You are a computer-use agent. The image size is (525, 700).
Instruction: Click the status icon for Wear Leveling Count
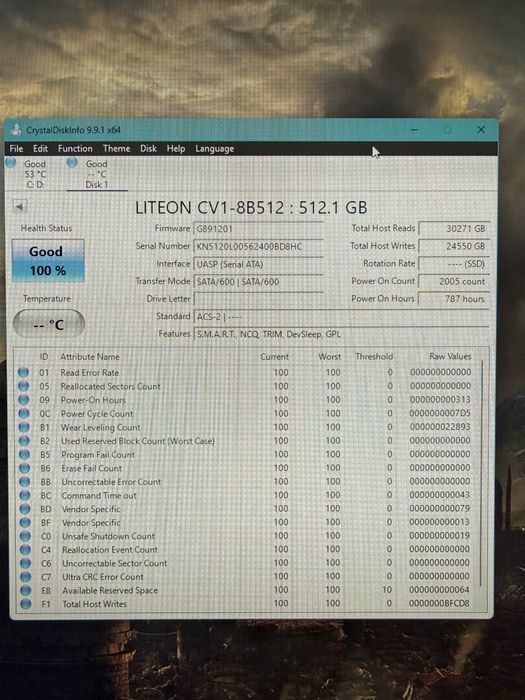pos(24,427)
